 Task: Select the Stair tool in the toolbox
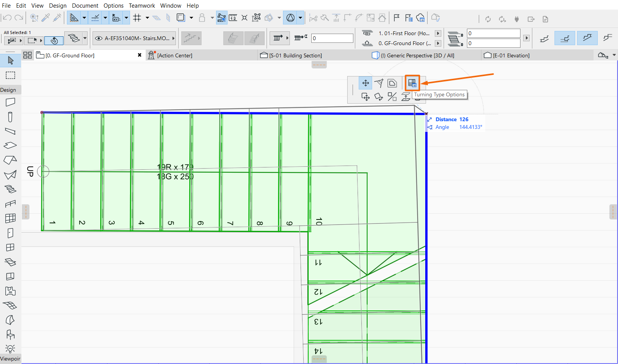10,189
